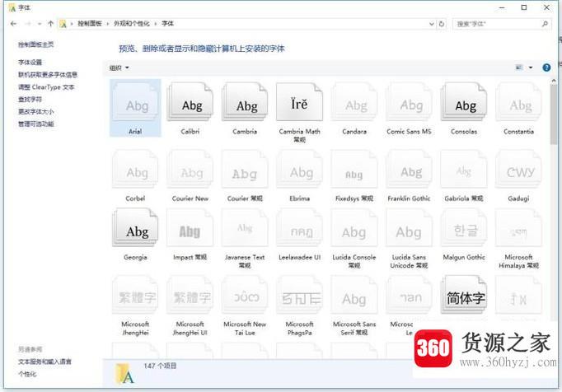Open the Calibri font family
The width and height of the screenshot is (562, 392).
(x=190, y=102)
